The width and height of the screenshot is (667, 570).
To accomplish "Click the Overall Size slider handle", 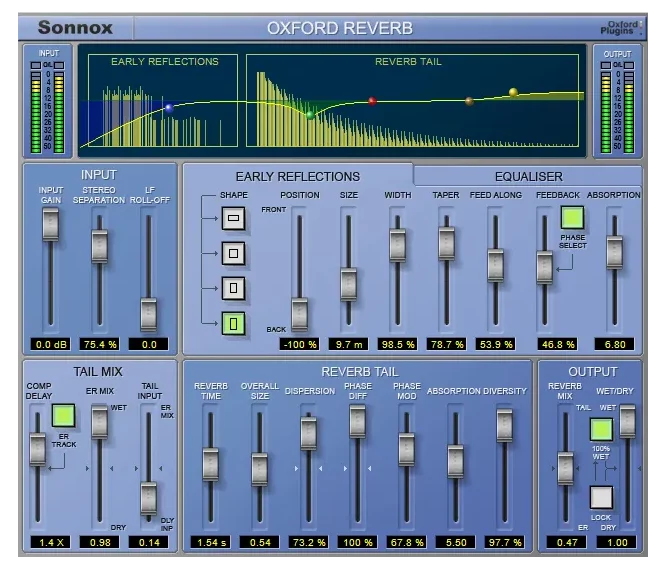I will 259,470.
